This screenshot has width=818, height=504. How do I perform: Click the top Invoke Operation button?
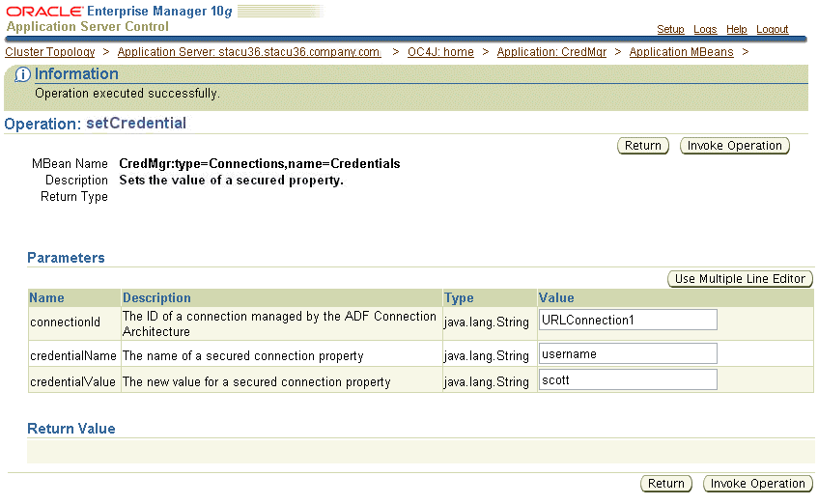click(735, 146)
